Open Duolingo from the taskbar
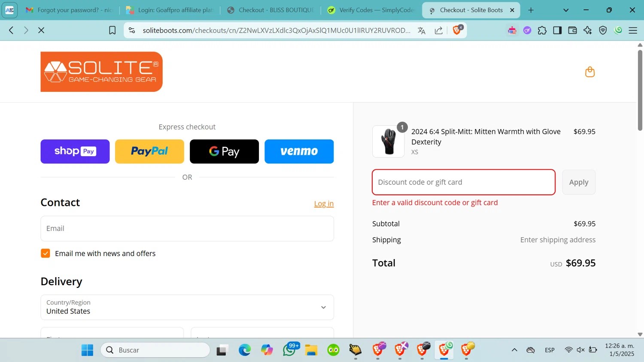Screen dimensions: 644x362 click(x=334, y=350)
